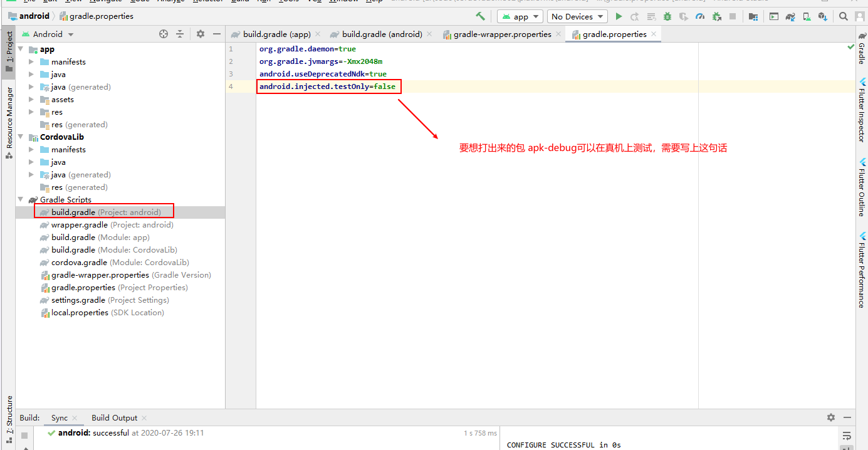Click Attach Debugger to Android Process icon
868x450 pixels.
point(716,16)
